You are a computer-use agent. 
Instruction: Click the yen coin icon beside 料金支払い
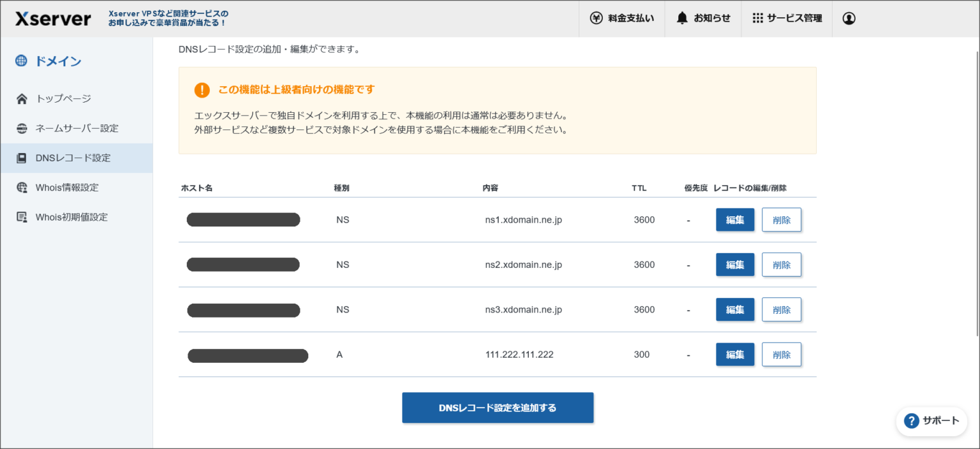click(x=596, y=18)
